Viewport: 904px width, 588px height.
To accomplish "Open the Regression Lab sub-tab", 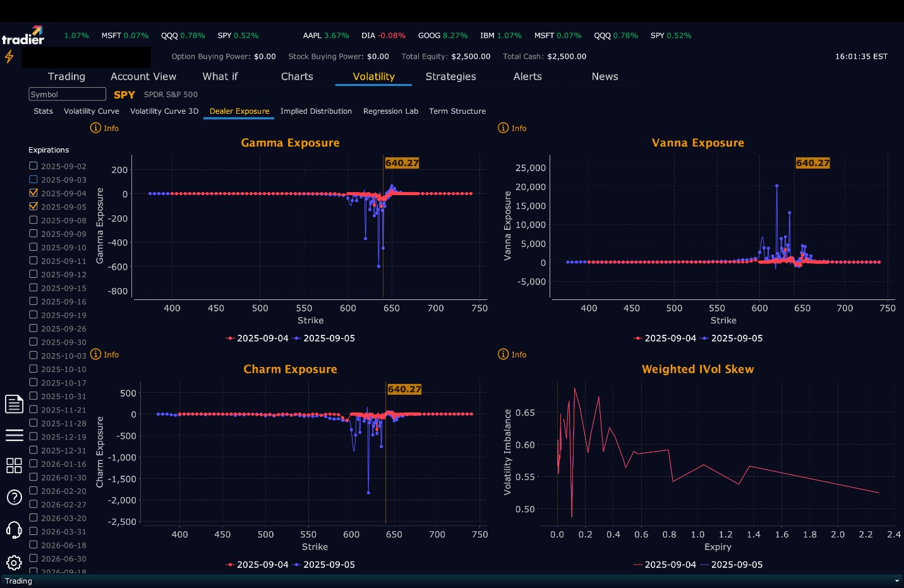I will tap(390, 111).
